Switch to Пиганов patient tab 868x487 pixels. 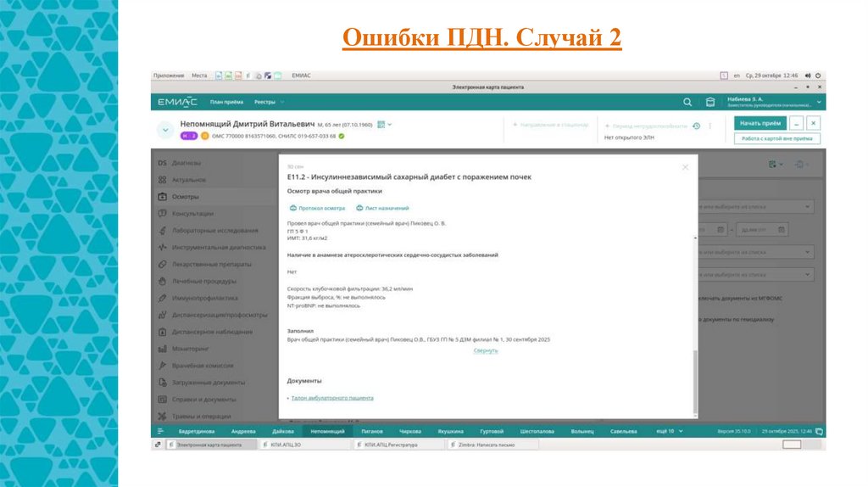pyautogui.click(x=372, y=431)
